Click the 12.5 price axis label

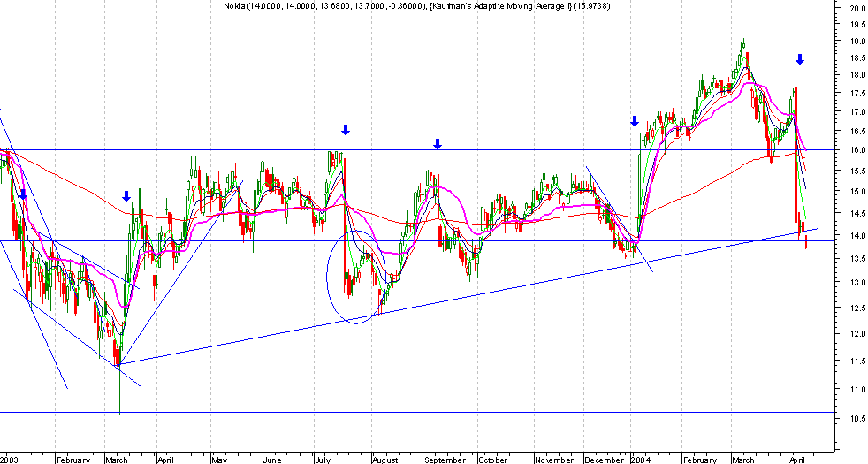tap(857, 308)
